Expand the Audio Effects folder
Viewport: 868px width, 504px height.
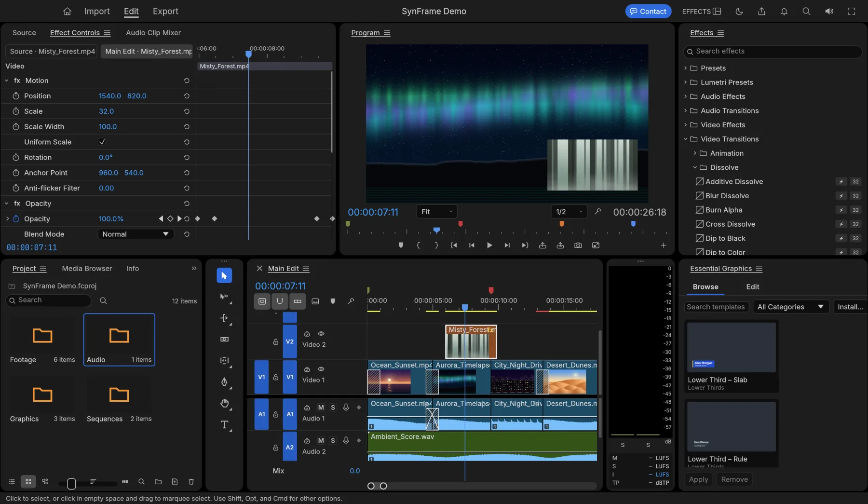pos(685,96)
